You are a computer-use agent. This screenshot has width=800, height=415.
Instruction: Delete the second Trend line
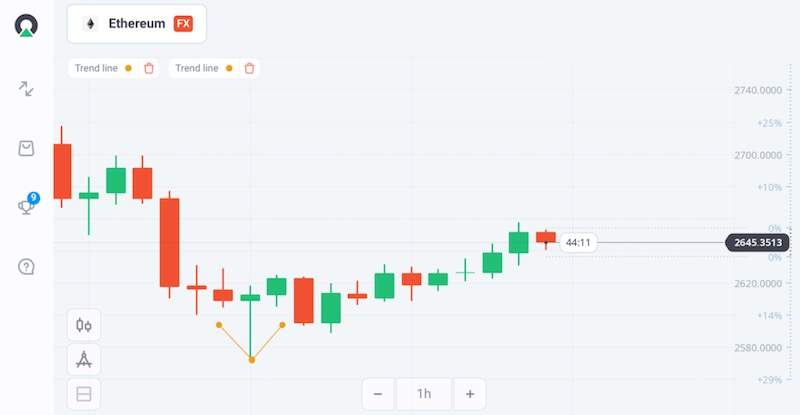pos(250,68)
